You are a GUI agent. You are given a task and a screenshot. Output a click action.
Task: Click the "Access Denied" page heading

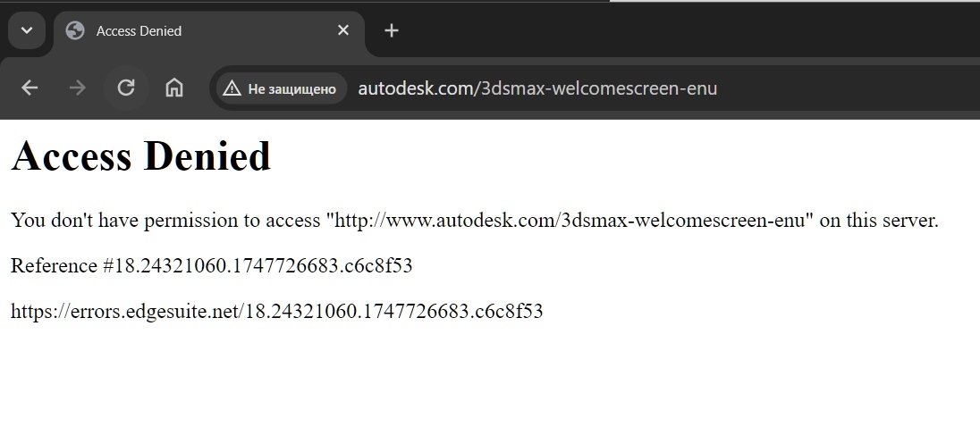140,155
